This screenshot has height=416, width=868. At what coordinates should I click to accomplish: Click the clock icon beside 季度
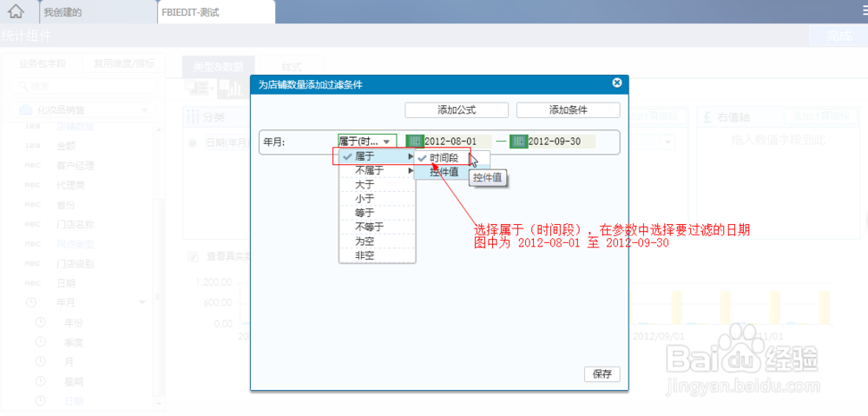point(41,342)
